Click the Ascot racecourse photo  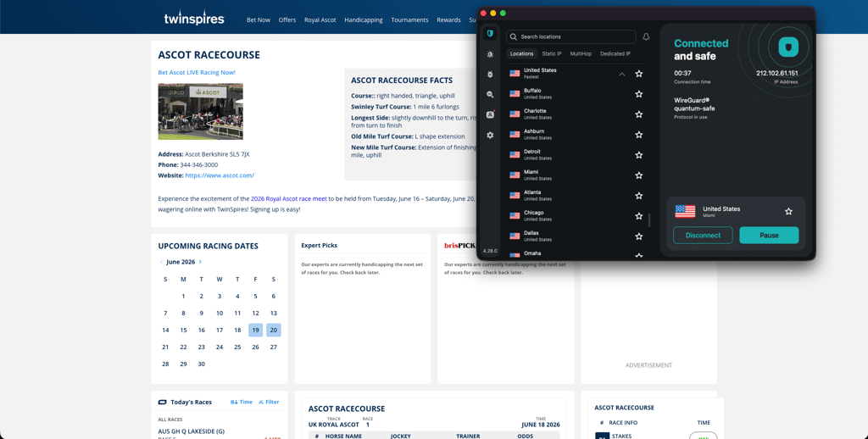pos(200,111)
